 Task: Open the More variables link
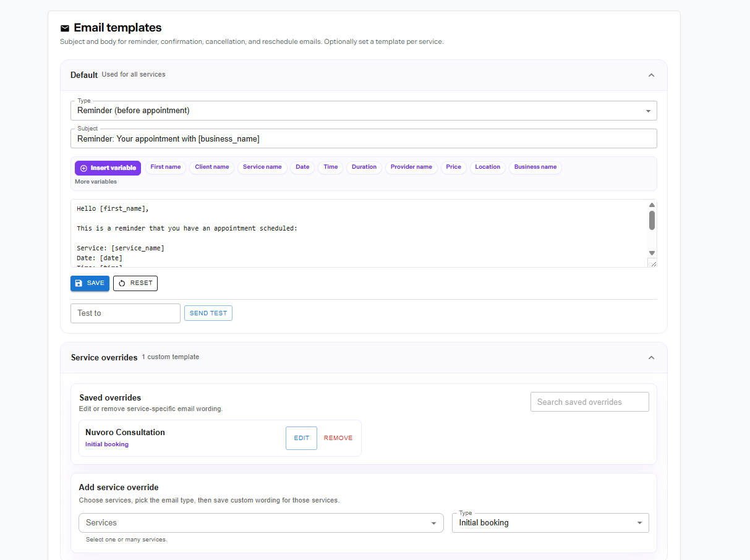[x=96, y=182]
